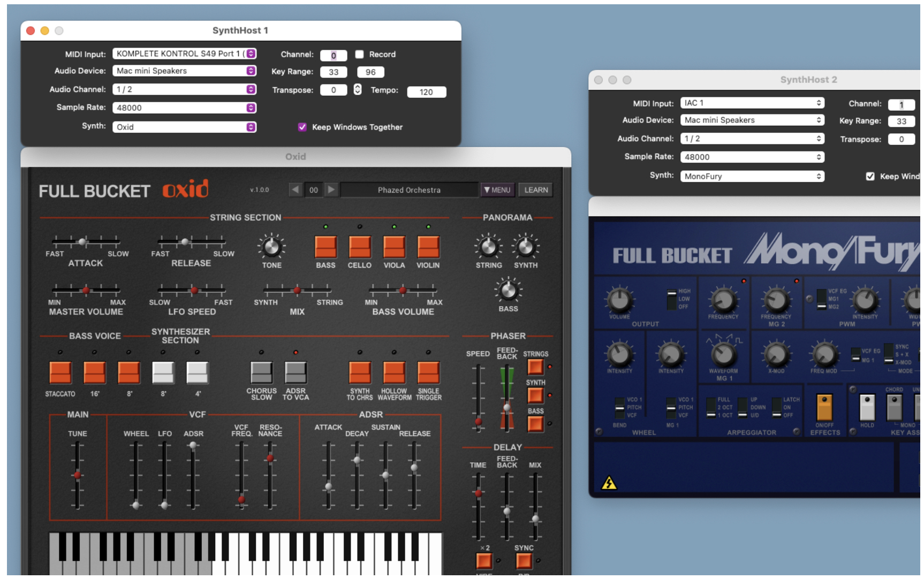Click the Panorama Synth knob
Image resolution: width=924 pixels, height=579 pixels.
pos(525,247)
